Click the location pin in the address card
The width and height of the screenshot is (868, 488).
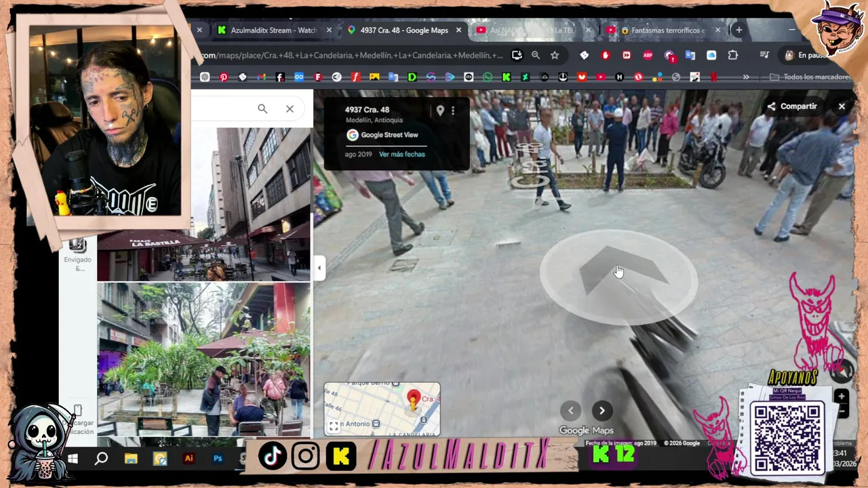click(440, 110)
